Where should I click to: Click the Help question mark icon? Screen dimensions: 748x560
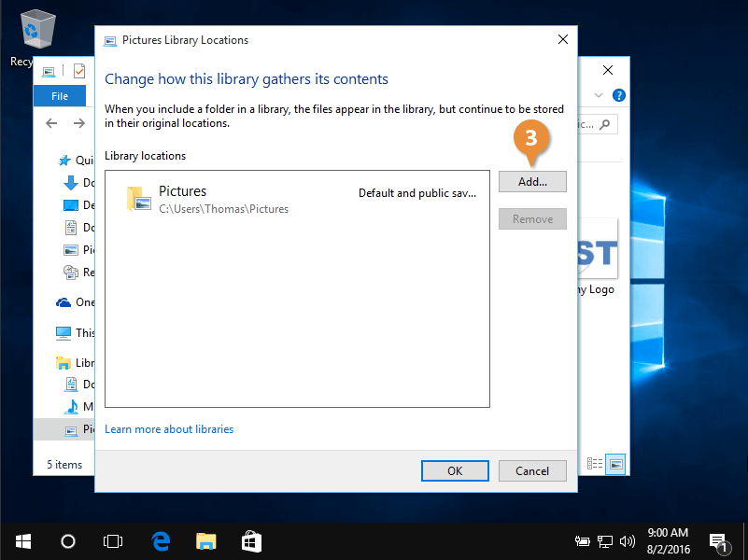click(618, 94)
